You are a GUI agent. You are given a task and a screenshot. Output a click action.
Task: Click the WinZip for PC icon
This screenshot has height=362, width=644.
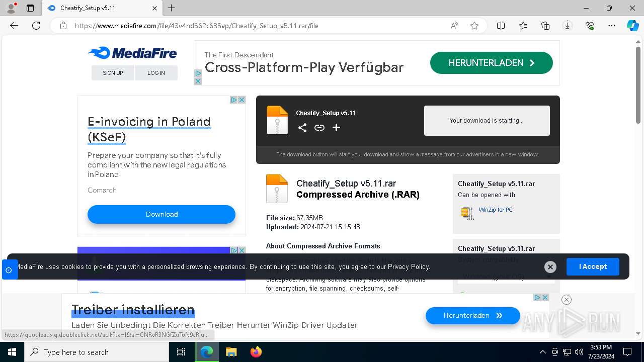tap(467, 213)
